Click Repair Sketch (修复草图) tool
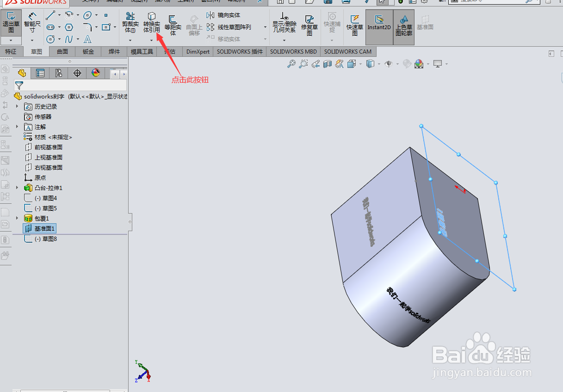This screenshot has width=563, height=392. pos(309,25)
